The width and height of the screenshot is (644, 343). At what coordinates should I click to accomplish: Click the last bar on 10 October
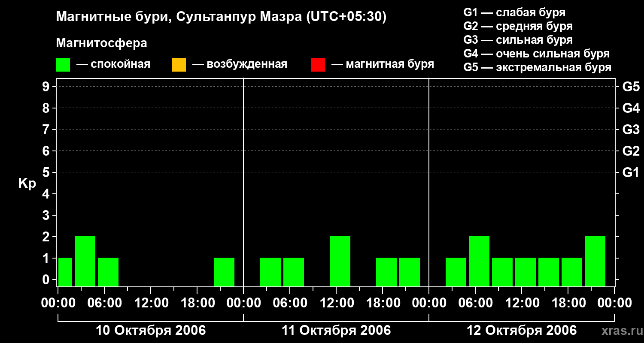[x=224, y=272]
